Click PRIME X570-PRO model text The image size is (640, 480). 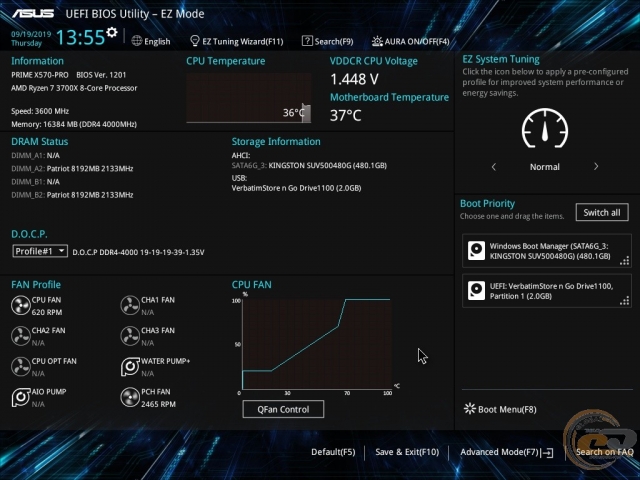tap(40, 75)
